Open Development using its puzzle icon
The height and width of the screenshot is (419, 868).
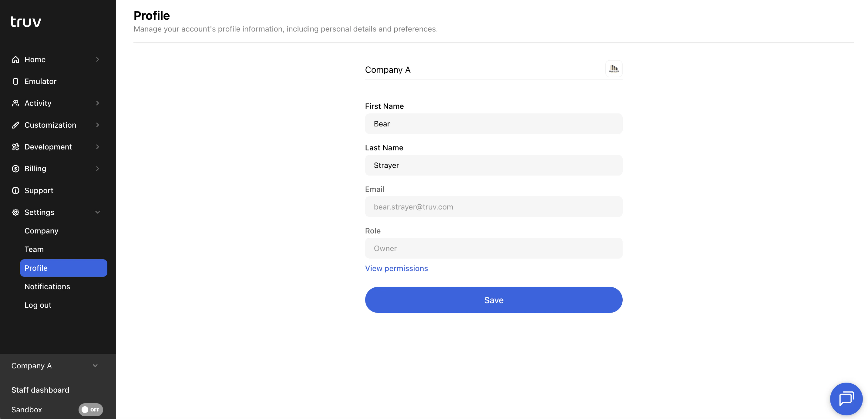pos(15,146)
